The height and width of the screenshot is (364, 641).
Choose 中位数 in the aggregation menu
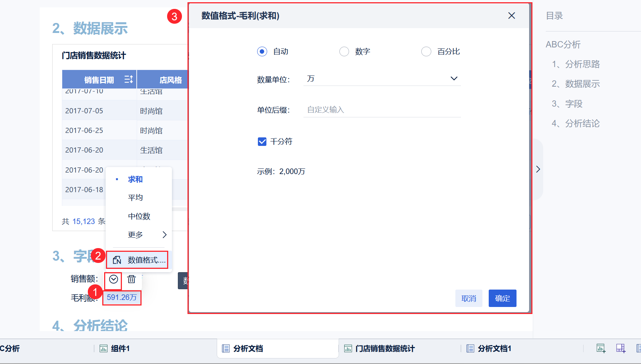pyautogui.click(x=139, y=216)
